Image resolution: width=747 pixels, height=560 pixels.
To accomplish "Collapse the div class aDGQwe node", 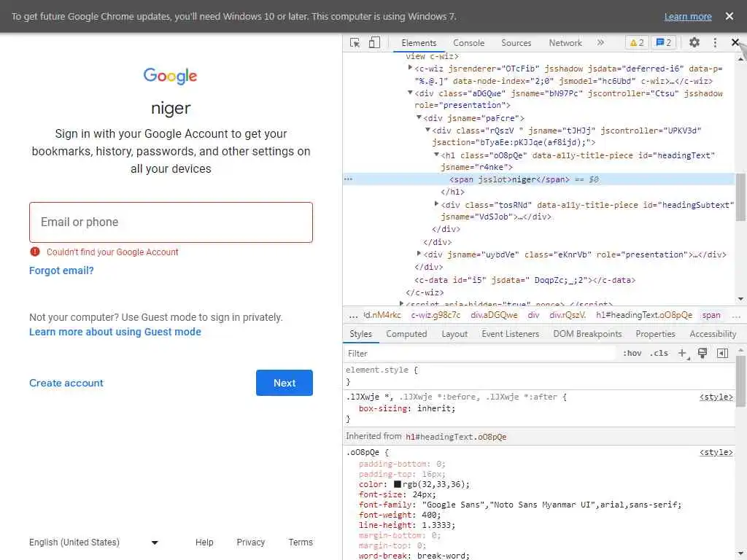I will [410, 93].
